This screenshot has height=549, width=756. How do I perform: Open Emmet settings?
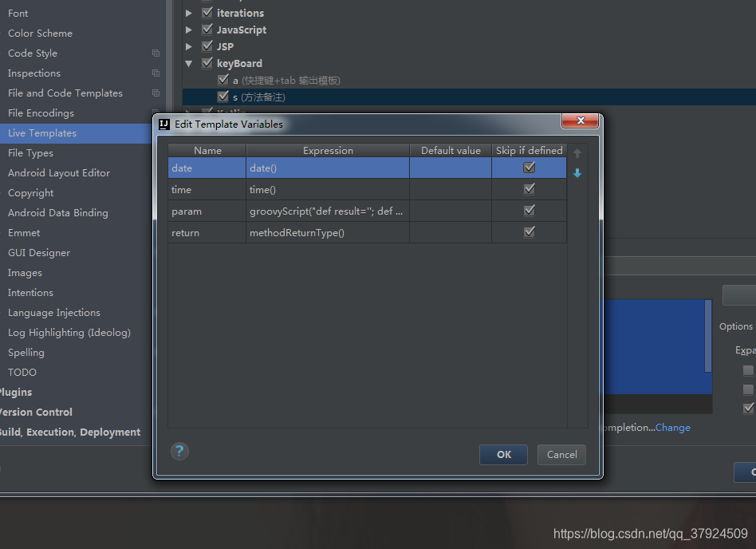click(x=24, y=232)
